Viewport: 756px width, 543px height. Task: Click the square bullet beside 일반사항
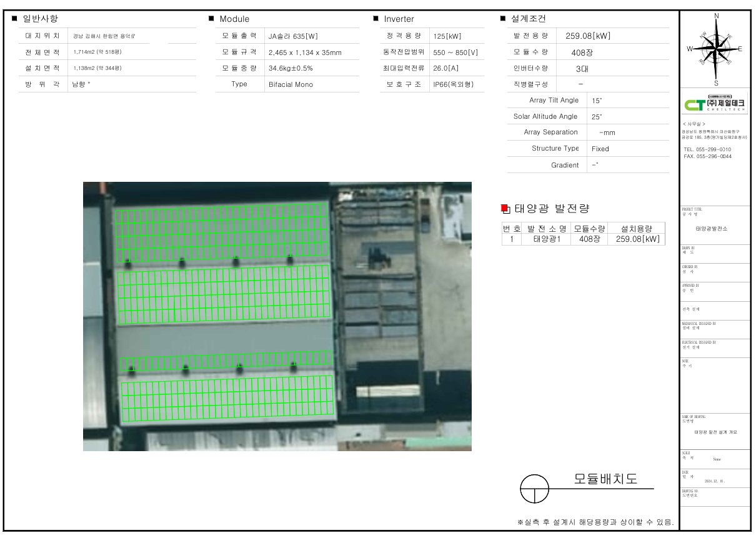pyautogui.click(x=14, y=19)
